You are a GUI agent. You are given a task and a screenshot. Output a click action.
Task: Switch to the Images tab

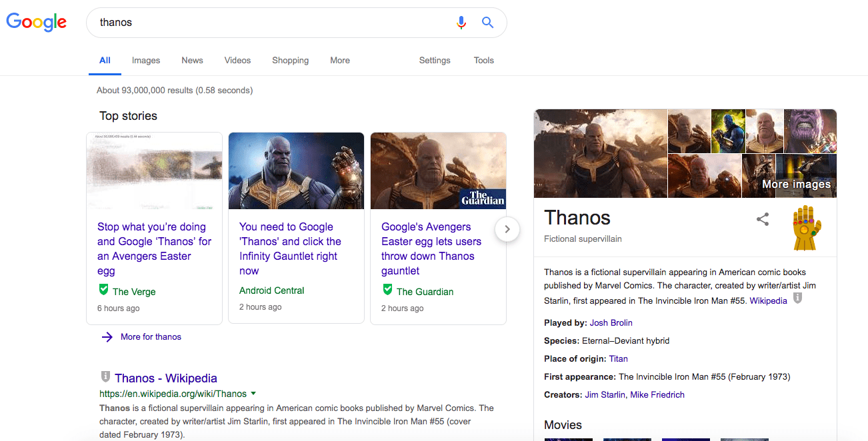pos(146,60)
